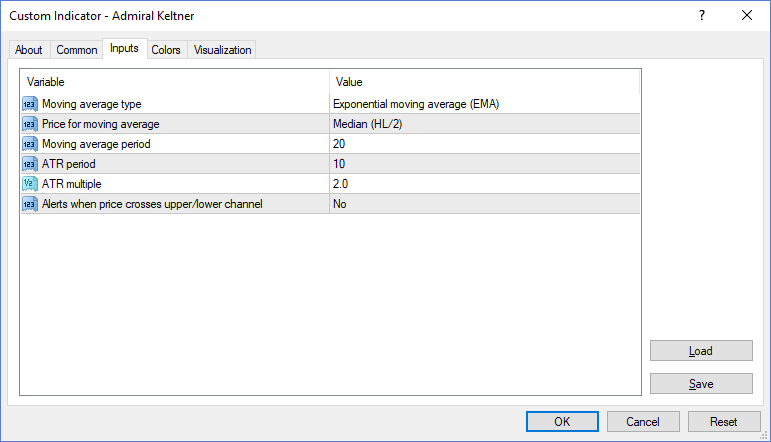Click the integer icon beside ATR period
The height and width of the screenshot is (442, 771).
[30, 164]
